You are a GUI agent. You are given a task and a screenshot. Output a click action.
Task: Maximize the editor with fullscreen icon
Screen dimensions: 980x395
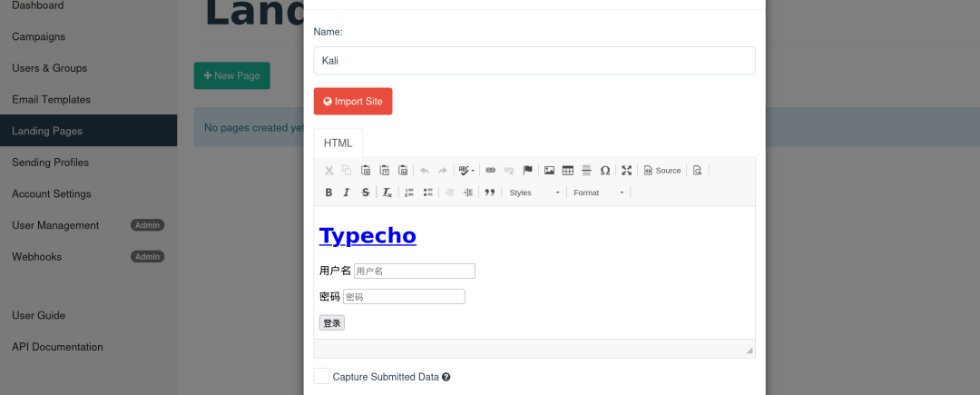coord(627,171)
